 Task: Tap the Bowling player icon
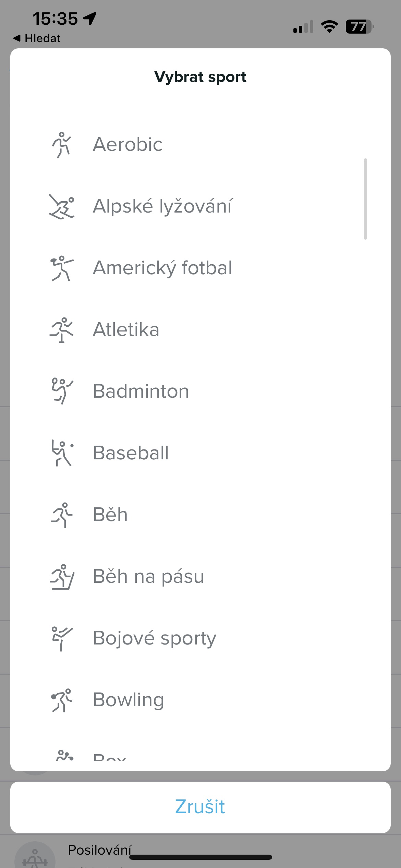(62, 700)
